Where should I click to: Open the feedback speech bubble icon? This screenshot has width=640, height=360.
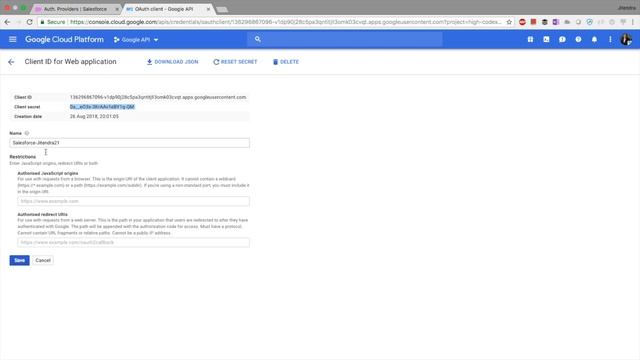(x=562, y=39)
